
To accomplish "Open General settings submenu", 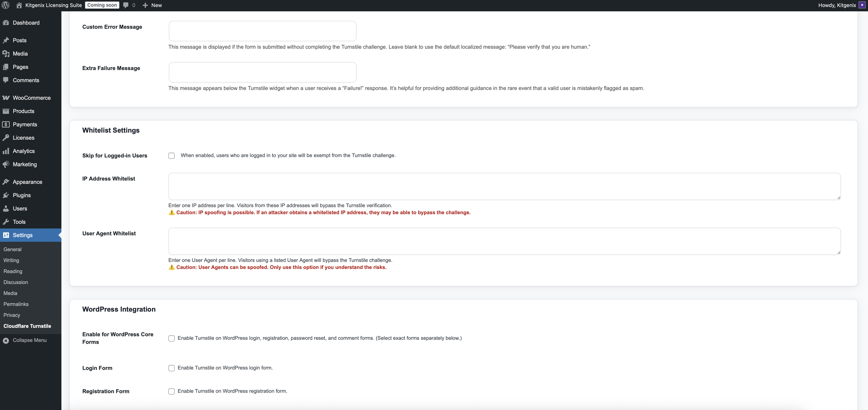I will point(13,249).
